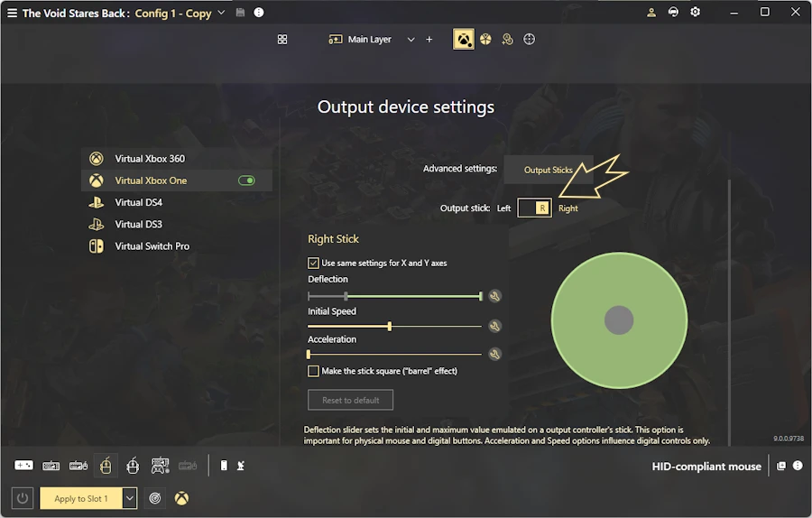Open config info icon in title bar
The height and width of the screenshot is (518, 812).
click(259, 13)
